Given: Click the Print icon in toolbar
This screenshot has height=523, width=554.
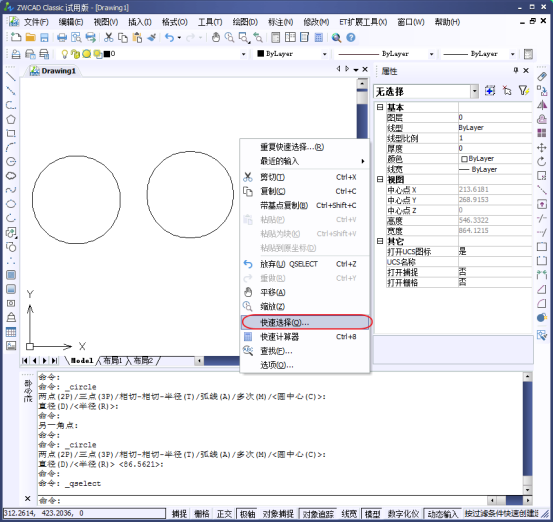Looking at the screenshot, I should [x=62, y=37].
